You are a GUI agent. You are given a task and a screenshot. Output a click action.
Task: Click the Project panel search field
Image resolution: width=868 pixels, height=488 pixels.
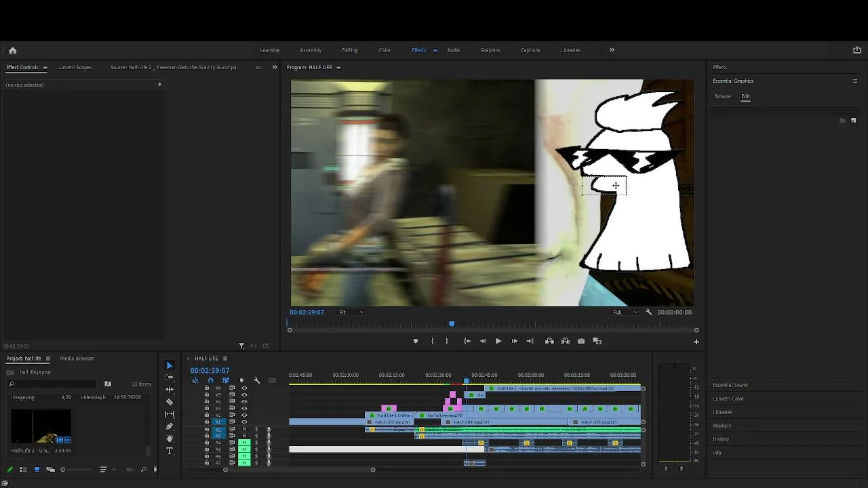click(x=53, y=384)
